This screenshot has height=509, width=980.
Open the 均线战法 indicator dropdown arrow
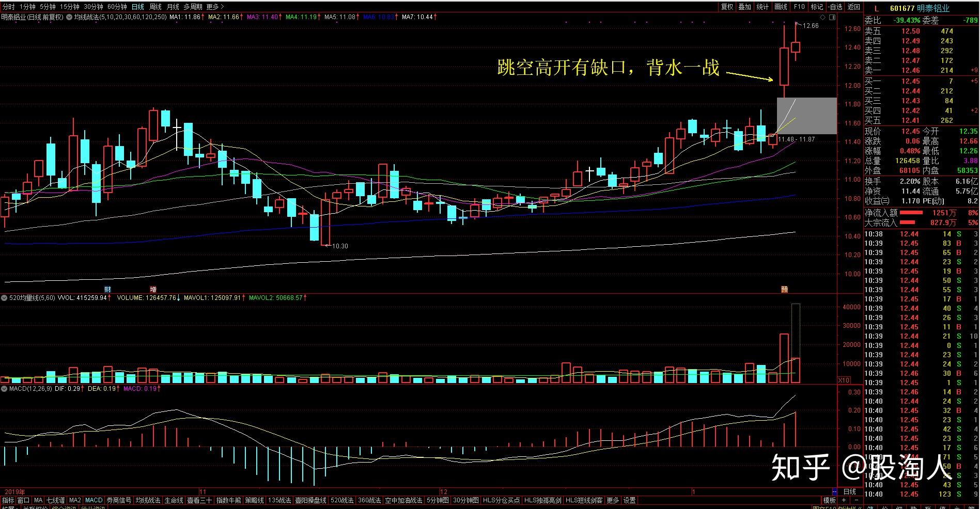tap(70, 17)
